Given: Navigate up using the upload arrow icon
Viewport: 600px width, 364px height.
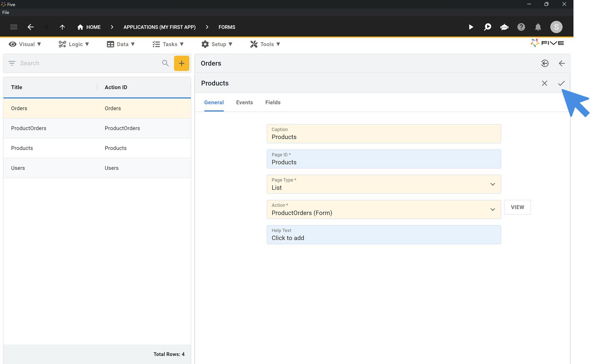Looking at the screenshot, I should [62, 27].
